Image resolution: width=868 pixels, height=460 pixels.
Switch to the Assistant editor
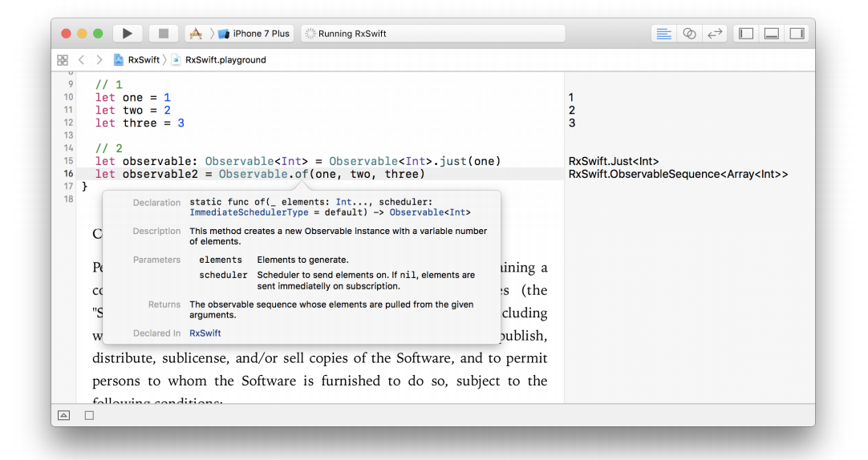coord(689,34)
